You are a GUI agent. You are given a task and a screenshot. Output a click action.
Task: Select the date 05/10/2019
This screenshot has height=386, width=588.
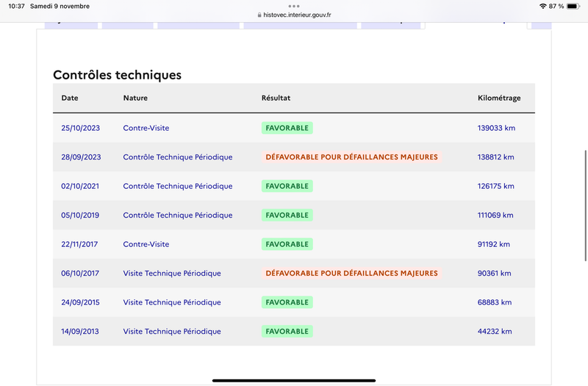pyautogui.click(x=80, y=215)
